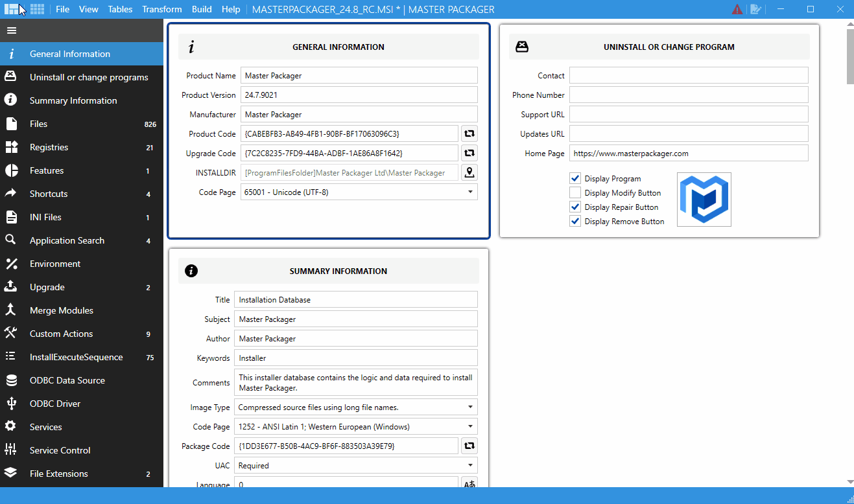Open the Summary Information Code Page dropdown
This screenshot has width=854, height=504.
coord(356,426)
